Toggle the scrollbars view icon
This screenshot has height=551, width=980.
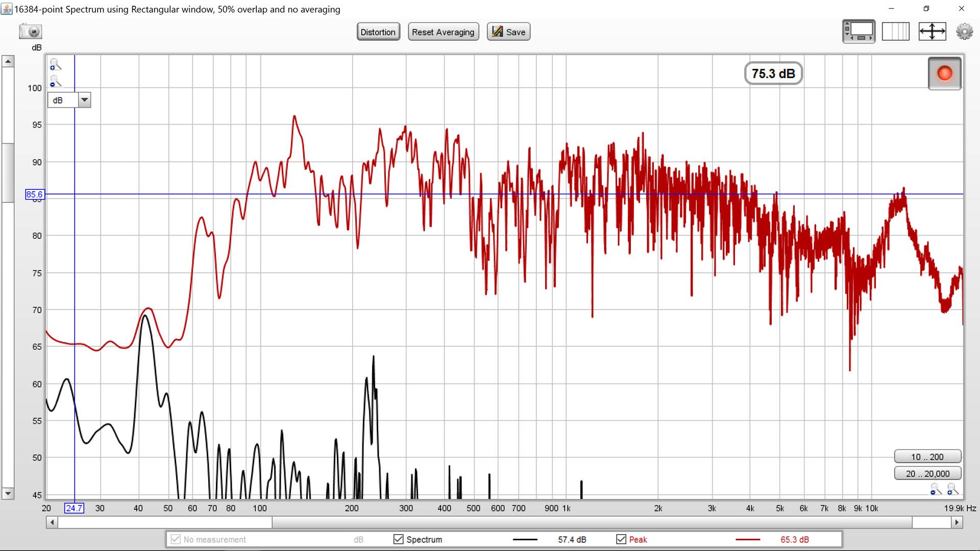[x=859, y=32]
